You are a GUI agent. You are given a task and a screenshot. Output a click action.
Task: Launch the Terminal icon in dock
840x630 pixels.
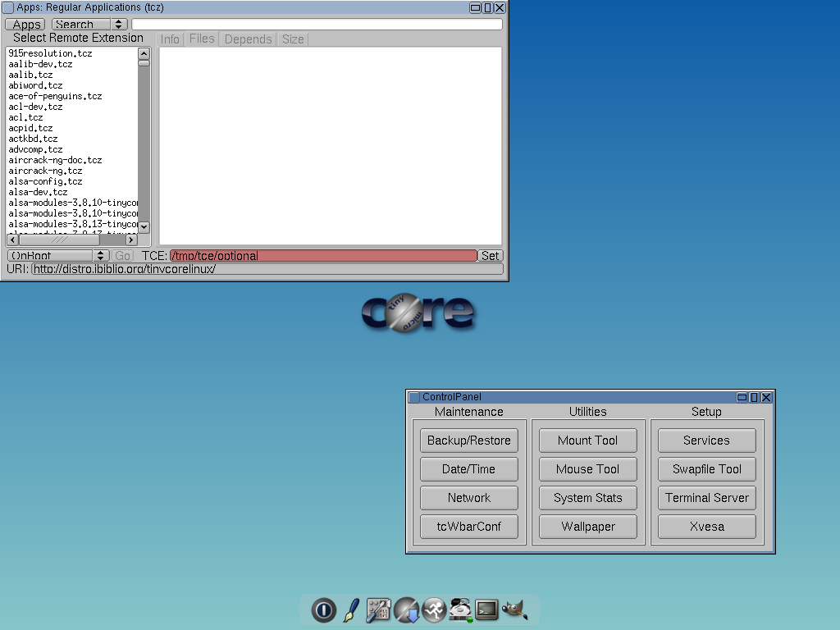[487, 609]
